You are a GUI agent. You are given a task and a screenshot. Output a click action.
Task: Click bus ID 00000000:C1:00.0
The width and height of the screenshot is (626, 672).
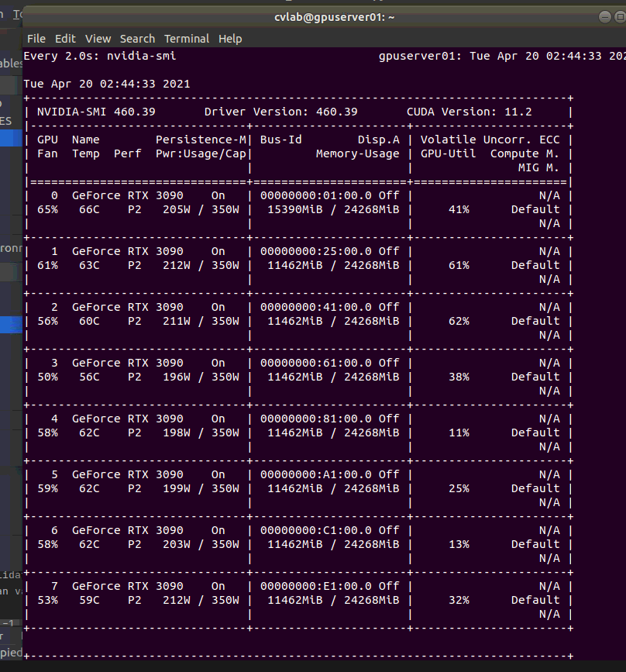coord(316,530)
